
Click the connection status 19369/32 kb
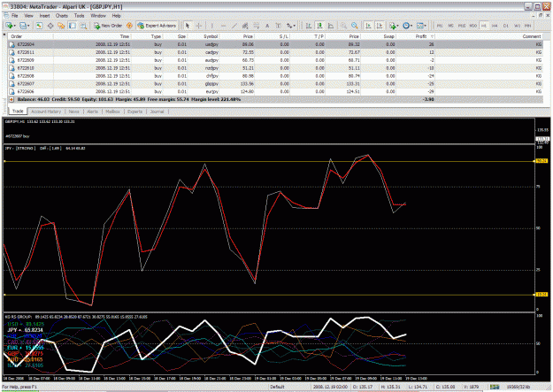pos(518,387)
